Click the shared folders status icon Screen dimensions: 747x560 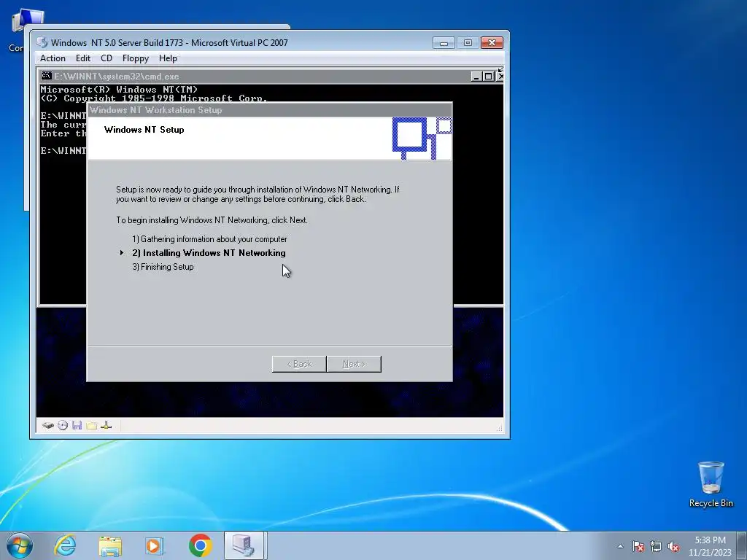coord(91,425)
